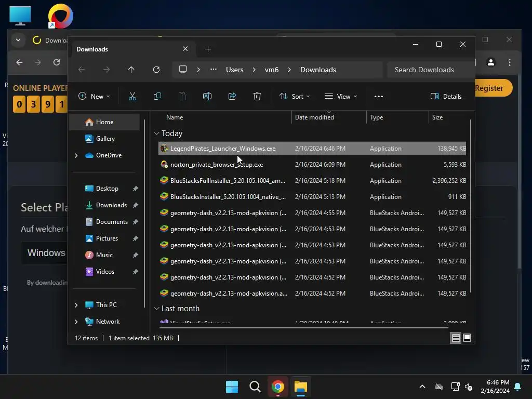Expand the This PC tree node

[x=76, y=305]
